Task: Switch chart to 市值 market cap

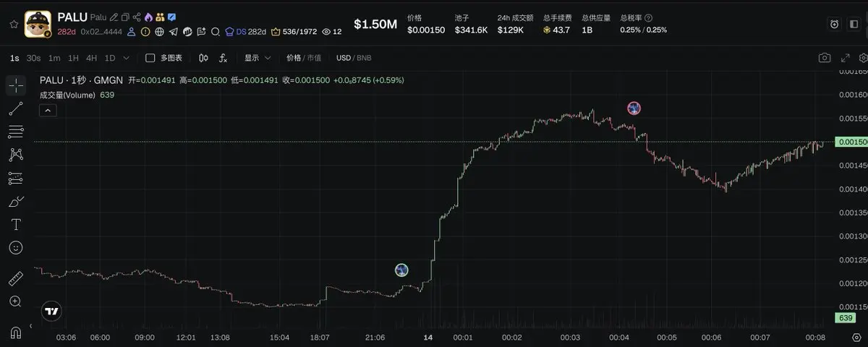Action: pyautogui.click(x=314, y=58)
